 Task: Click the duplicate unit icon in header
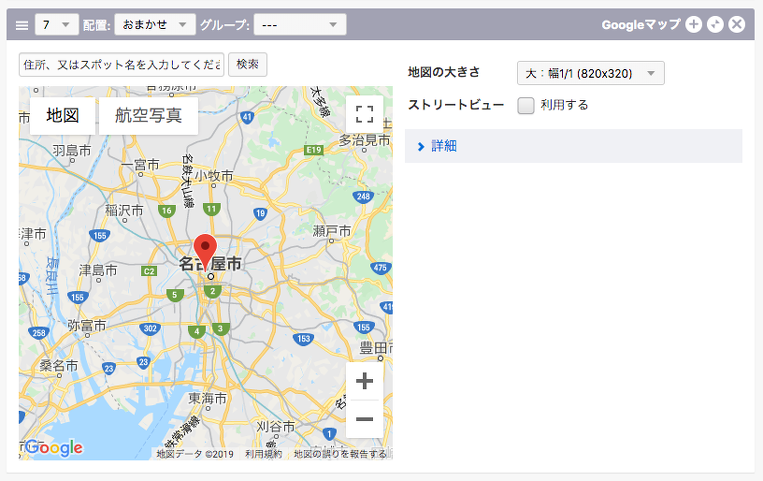tap(715, 24)
